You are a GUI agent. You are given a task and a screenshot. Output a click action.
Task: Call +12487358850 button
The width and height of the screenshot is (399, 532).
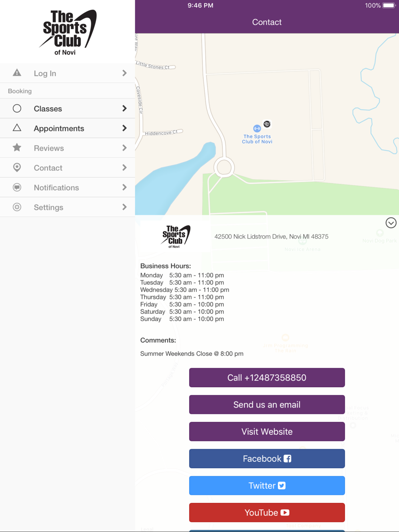point(267,378)
